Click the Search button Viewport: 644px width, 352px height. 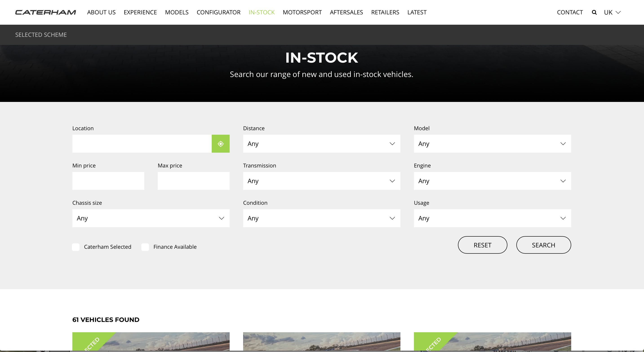[x=544, y=245]
